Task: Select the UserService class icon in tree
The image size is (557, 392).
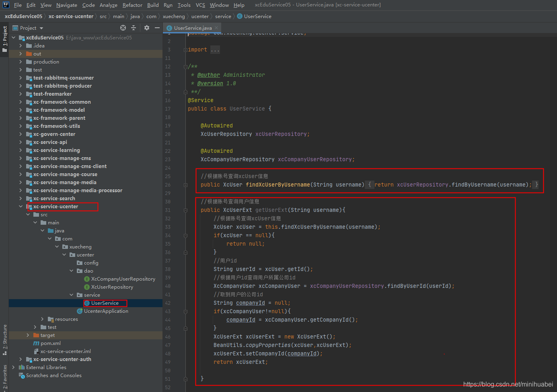Action: click(87, 303)
